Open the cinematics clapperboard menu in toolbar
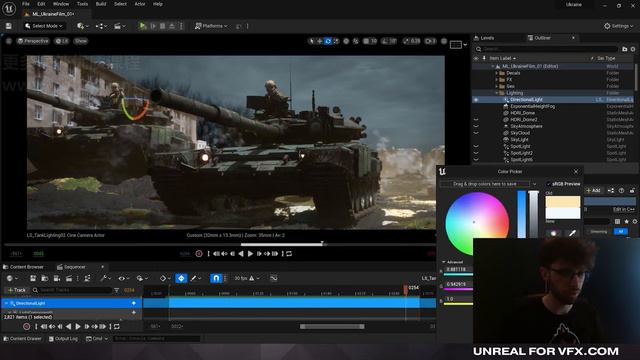 (120, 26)
